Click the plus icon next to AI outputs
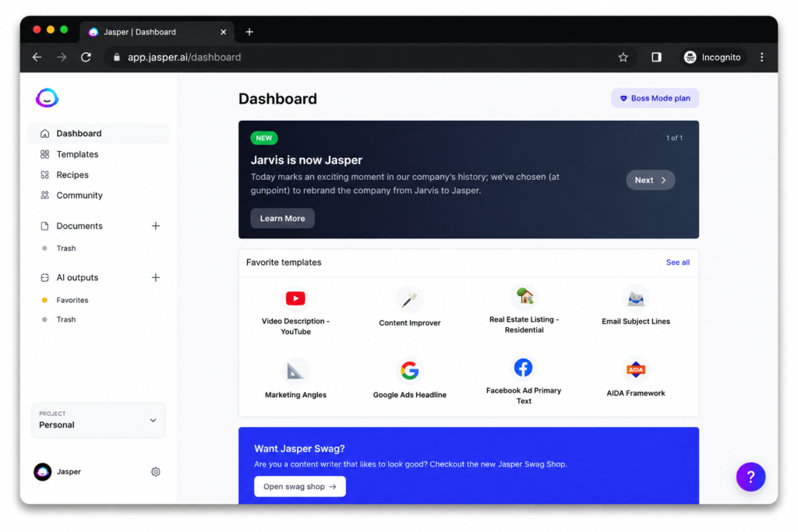Screen dimensions: 798x532 point(156,278)
